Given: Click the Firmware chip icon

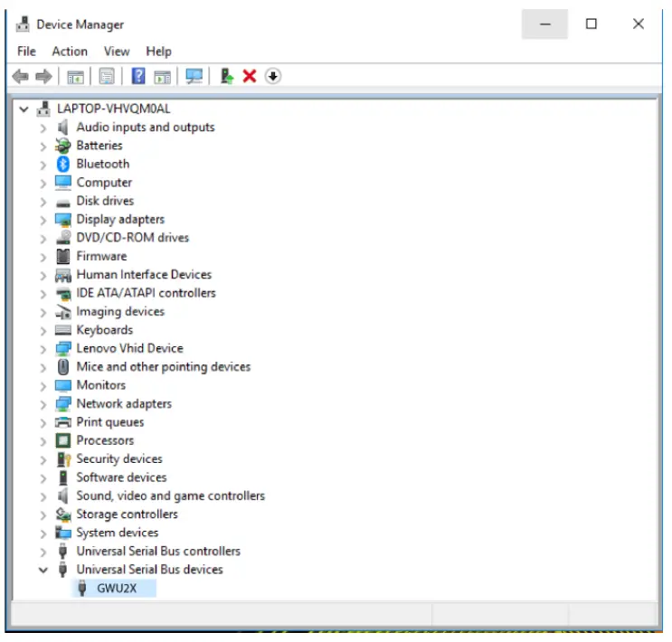Looking at the screenshot, I should pos(63,256).
